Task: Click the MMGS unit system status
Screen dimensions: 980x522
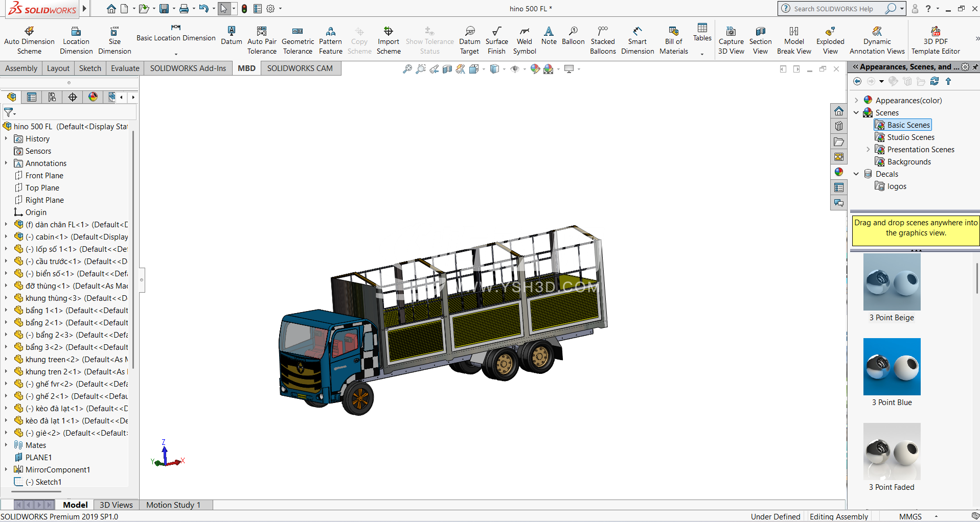Action: point(910,516)
